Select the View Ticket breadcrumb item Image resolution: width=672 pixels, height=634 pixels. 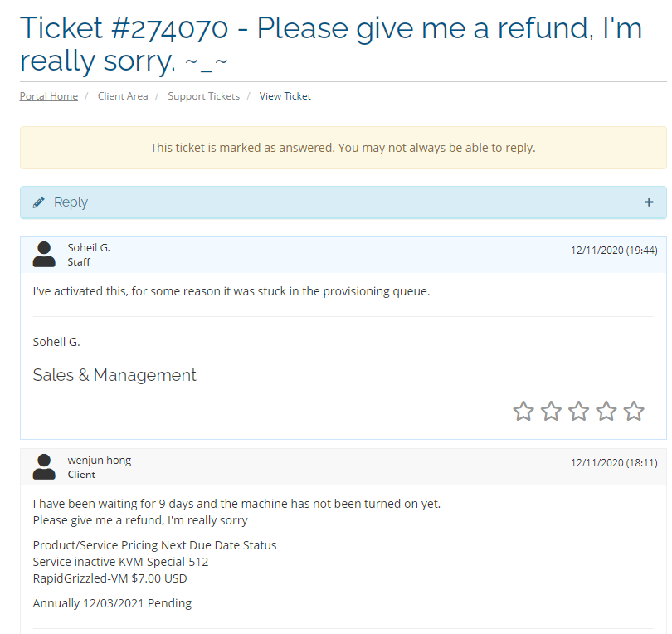[285, 96]
